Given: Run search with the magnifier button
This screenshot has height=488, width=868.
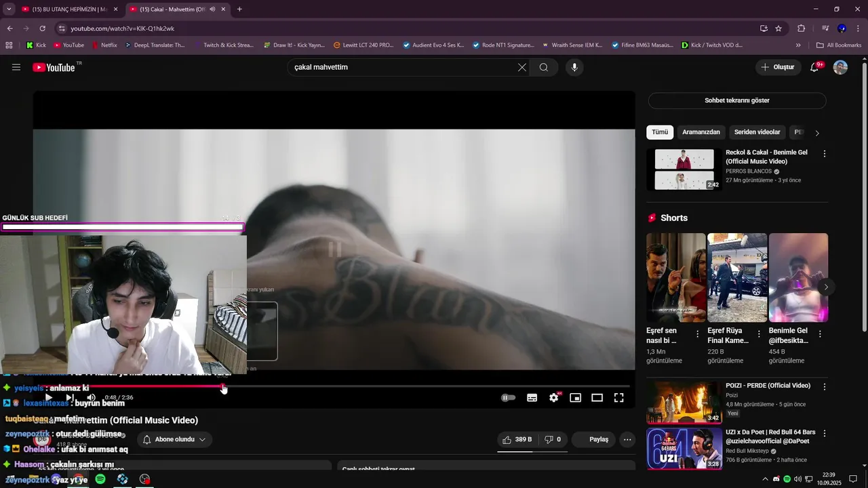Looking at the screenshot, I should tap(544, 67).
